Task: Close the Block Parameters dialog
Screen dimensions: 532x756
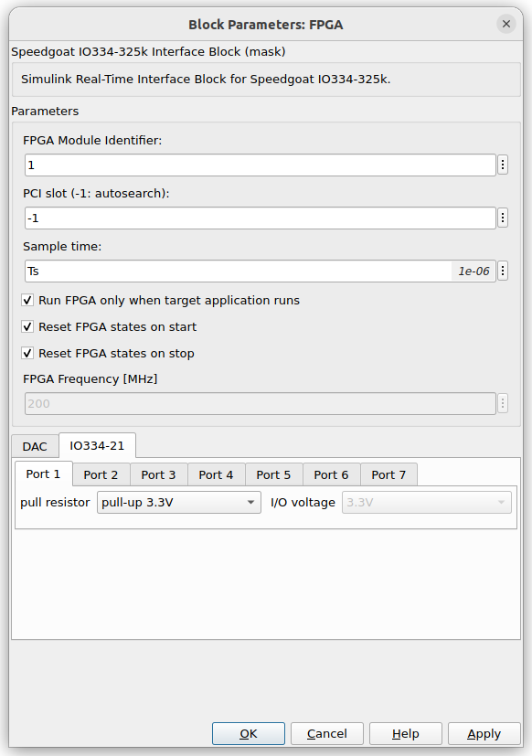Action: (x=506, y=24)
